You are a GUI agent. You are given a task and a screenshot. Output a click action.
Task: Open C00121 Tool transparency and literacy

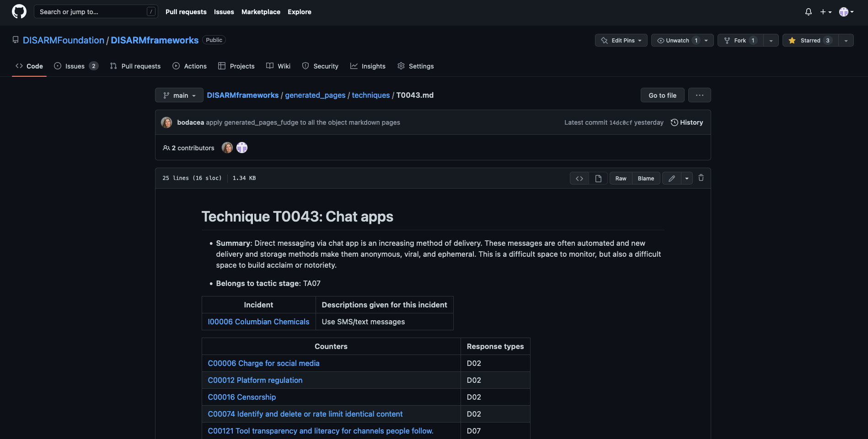click(x=321, y=431)
